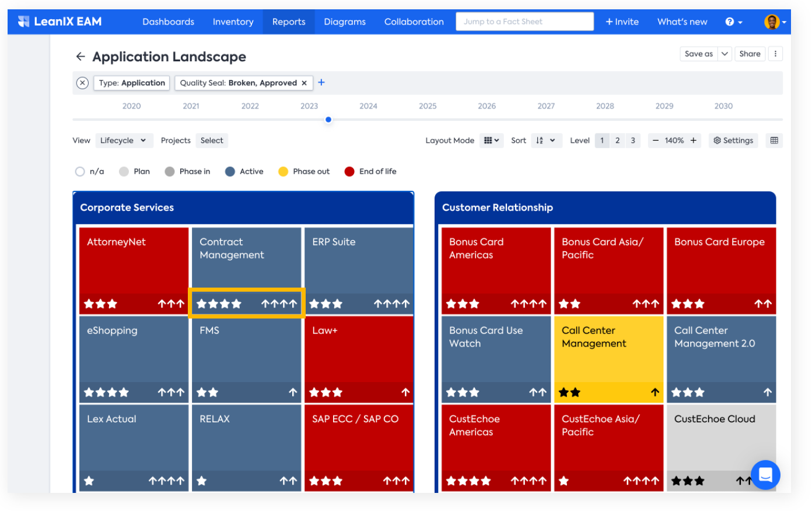Focus the Jump to a Fact Sheet field
Viewport: 812px width, 511px height.
click(524, 22)
